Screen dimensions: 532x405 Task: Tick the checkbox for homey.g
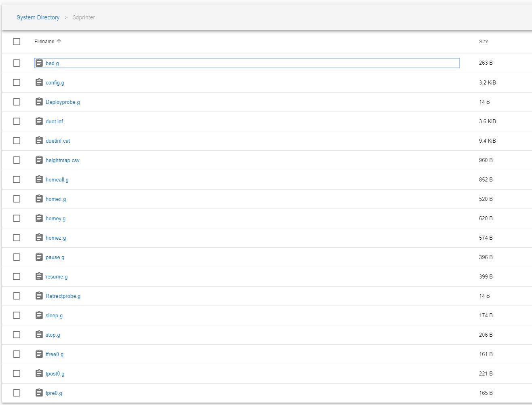(17, 218)
